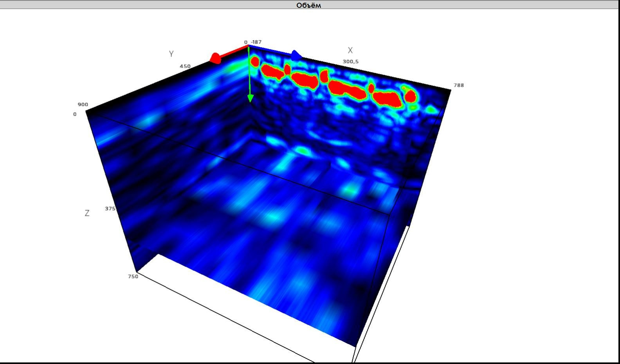Screen dimensions: 620x364
Task: Click the Z axis label
Action: pos(87,213)
